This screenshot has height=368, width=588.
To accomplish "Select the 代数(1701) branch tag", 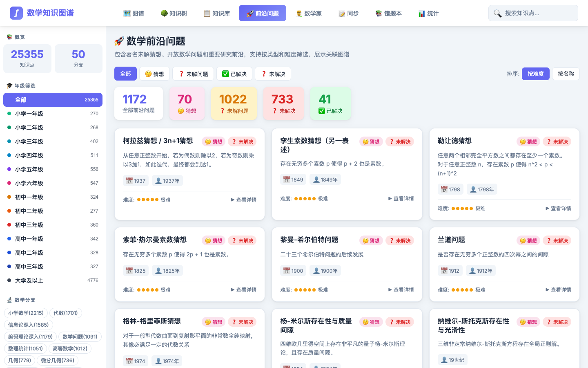I will [x=66, y=313].
